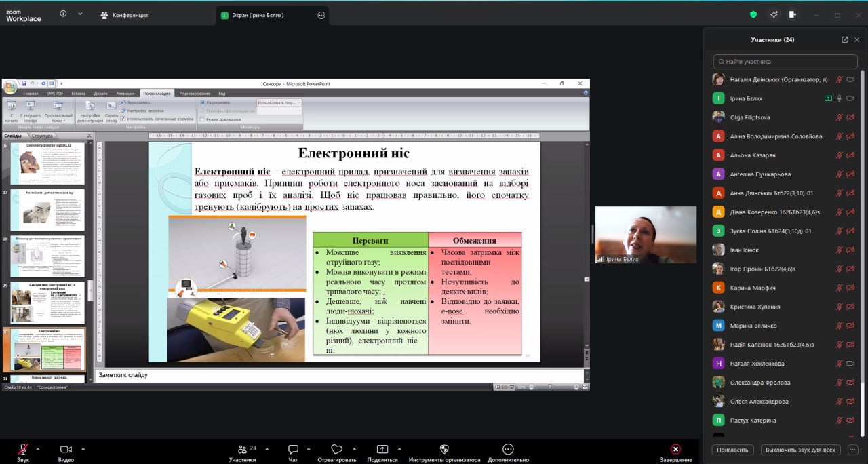Pop out the participants panel
868x464 pixels.
(x=845, y=39)
